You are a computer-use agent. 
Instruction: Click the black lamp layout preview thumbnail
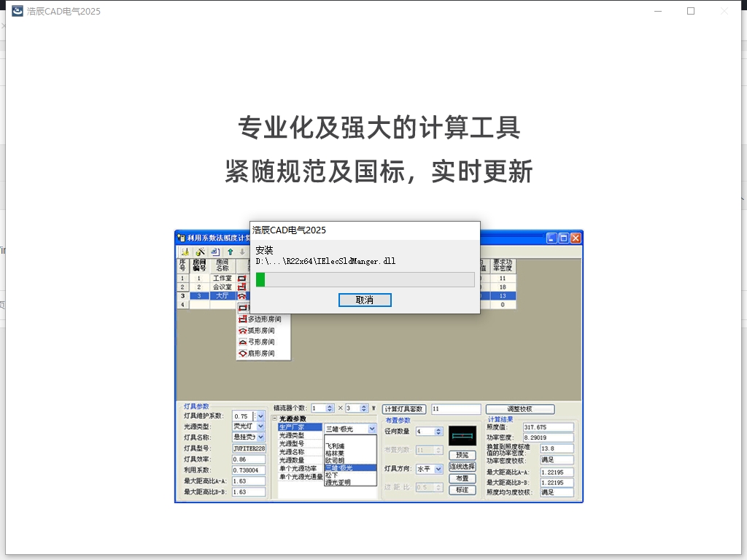[462, 436]
